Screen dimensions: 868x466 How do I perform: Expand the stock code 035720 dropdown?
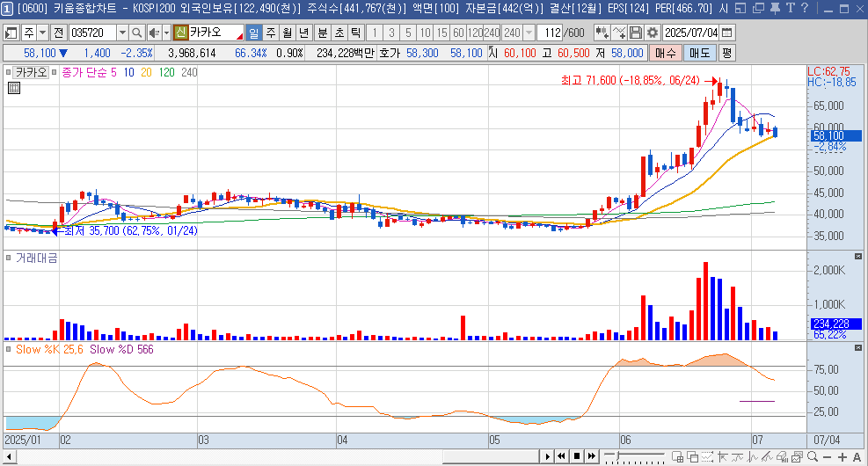[122, 33]
